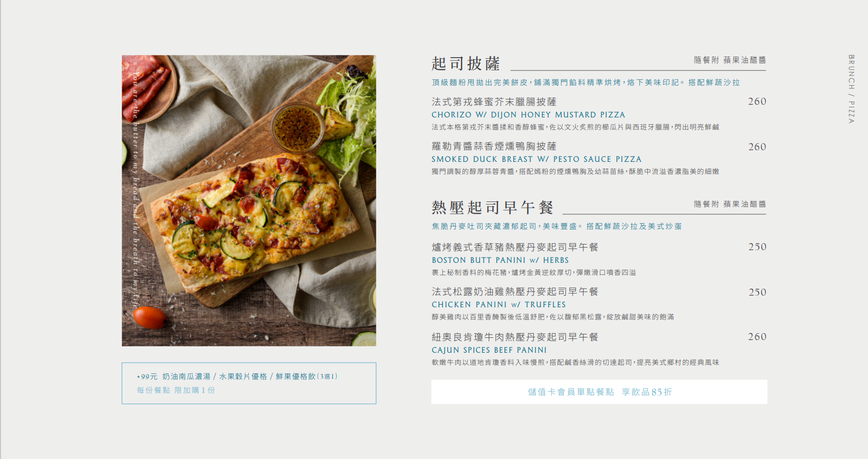Click 紐奧良肯瓊牛肉熱壓丹麥起司早午餐 title
Viewport: 868px width, 459px height.
click(x=515, y=337)
